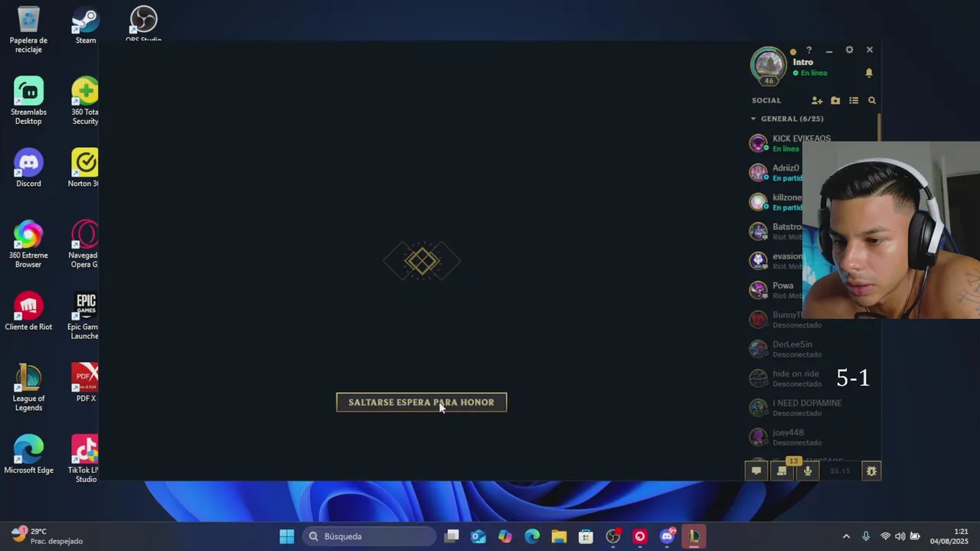The height and width of the screenshot is (551, 980).
Task: Open Epic Games Launcher shortcut
Action: tap(84, 316)
